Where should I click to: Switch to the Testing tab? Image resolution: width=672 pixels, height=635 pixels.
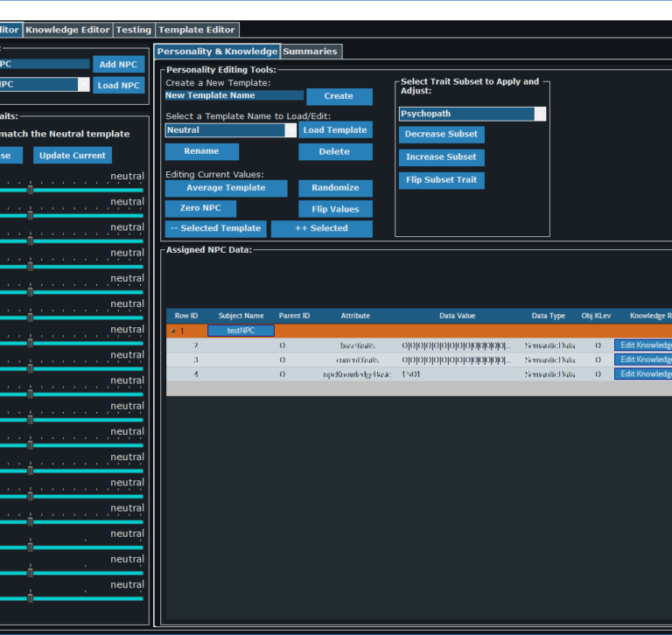pos(134,30)
